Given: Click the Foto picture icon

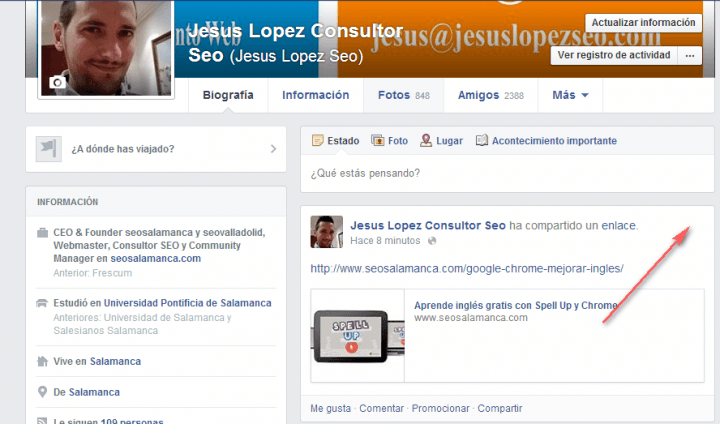Looking at the screenshot, I should click(377, 140).
